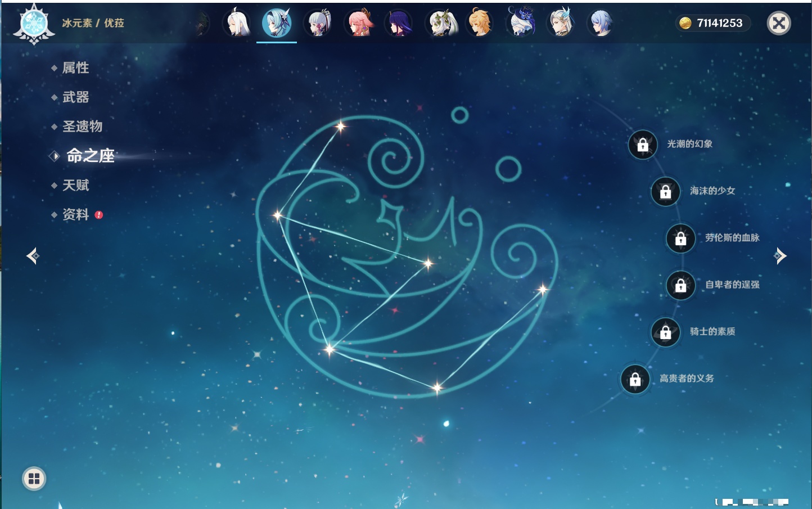Viewport: 812px width, 509px height.
Task: Close the character screen with X button
Action: coord(779,23)
